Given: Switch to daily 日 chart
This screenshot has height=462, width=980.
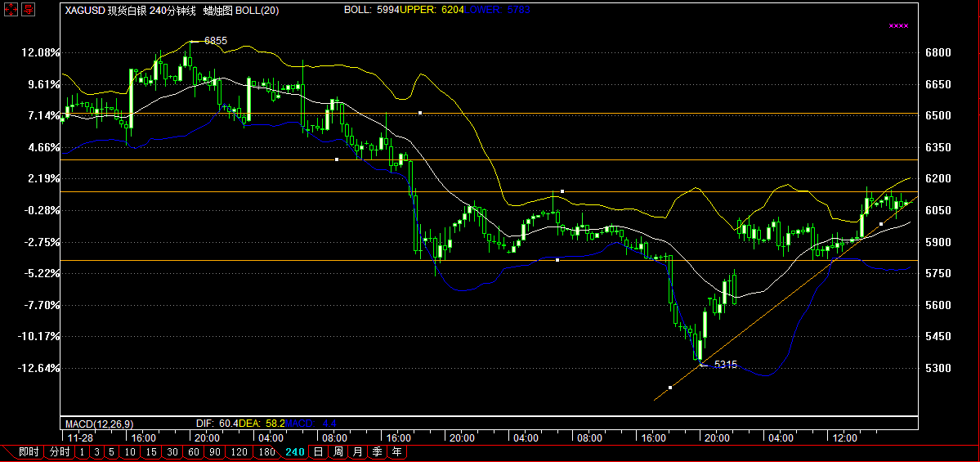Looking at the screenshot, I should (x=318, y=451).
